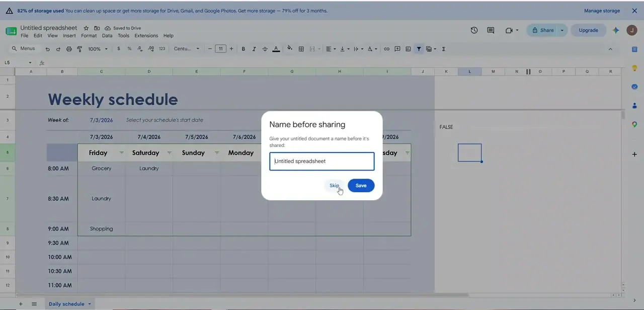Open Gemini sparkle icon
The width and height of the screenshot is (644, 310).
[x=615, y=30]
